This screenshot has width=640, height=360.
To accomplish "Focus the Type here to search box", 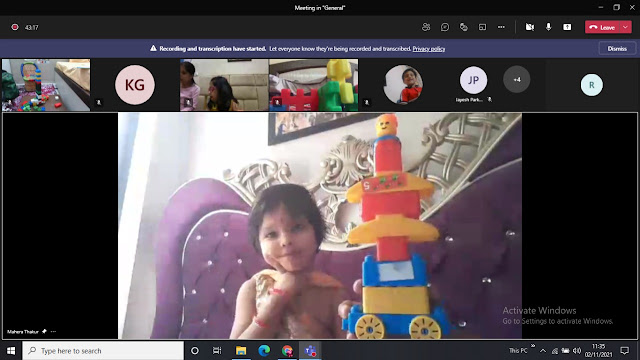I will click(103, 351).
